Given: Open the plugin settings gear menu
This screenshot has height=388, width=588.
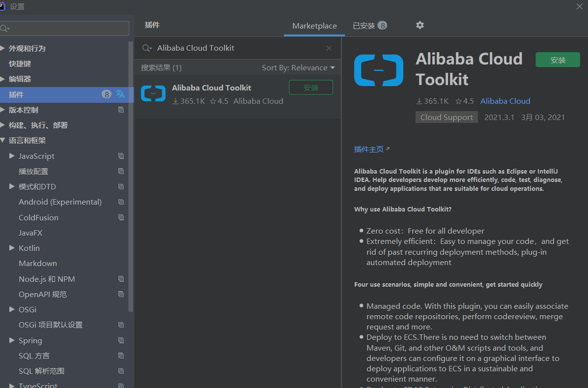Looking at the screenshot, I should pyautogui.click(x=420, y=25).
